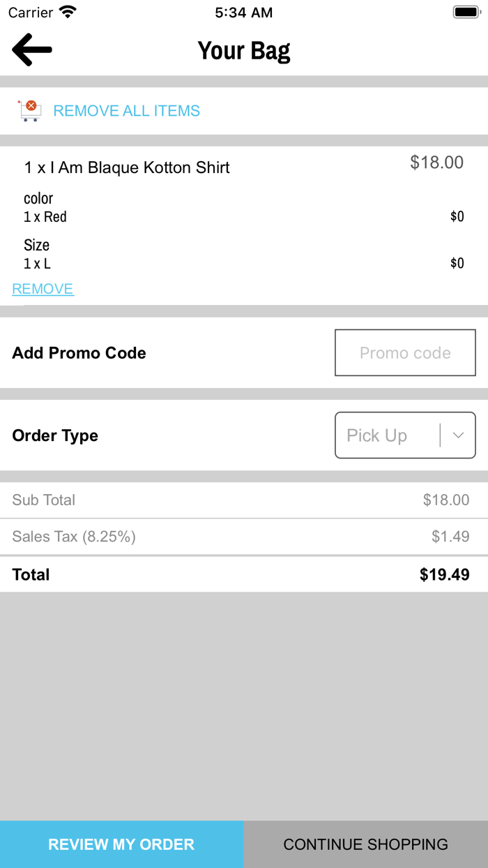This screenshot has width=488, height=868.
Task: Click the Pick Up dropdown chevron
Action: pyautogui.click(x=458, y=435)
